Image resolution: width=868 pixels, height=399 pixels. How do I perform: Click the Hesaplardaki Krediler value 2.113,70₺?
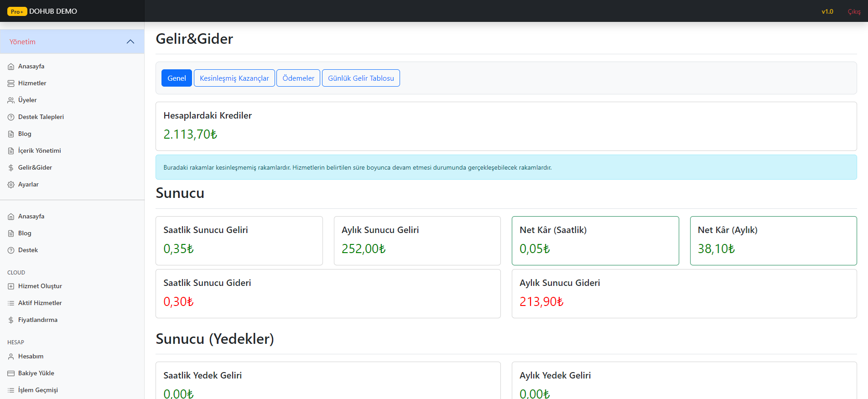coord(190,134)
